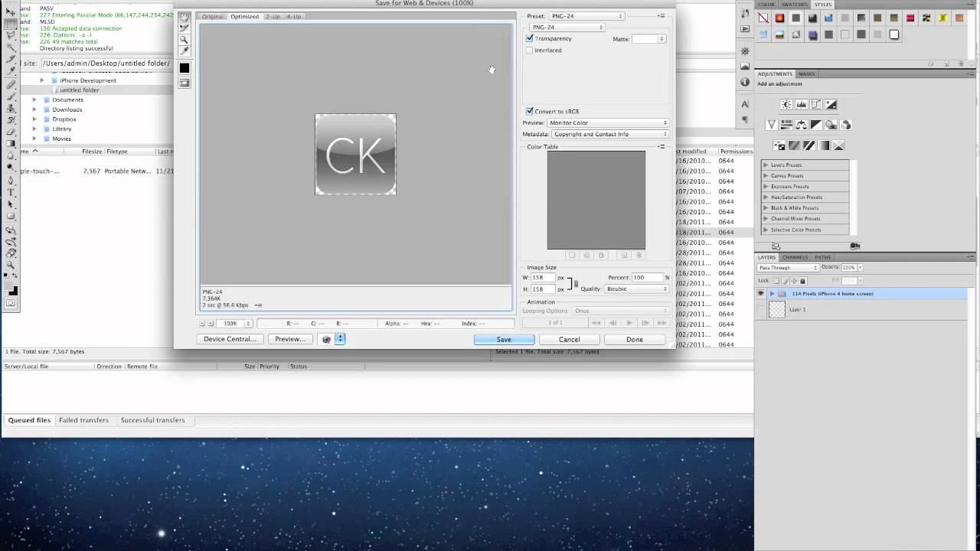Open the Pass Through blend mode dropdown

(x=788, y=268)
